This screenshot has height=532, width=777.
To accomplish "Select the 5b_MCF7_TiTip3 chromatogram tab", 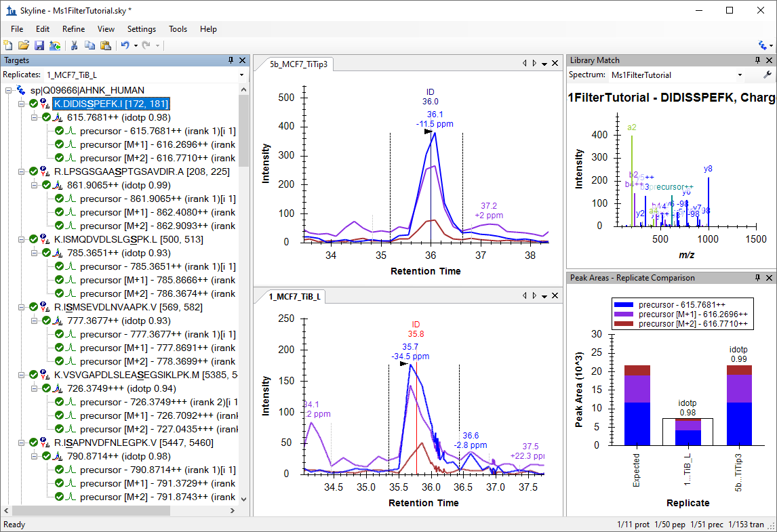I will click(298, 64).
